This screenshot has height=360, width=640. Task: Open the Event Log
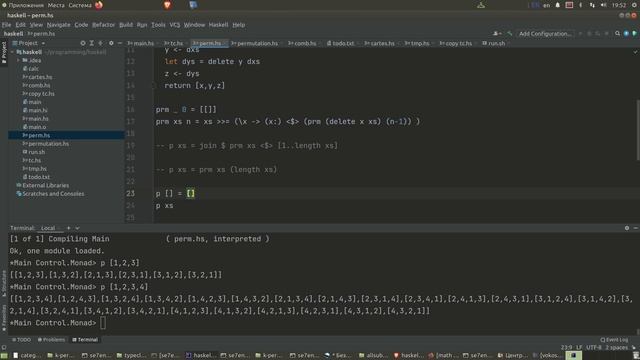614,340
